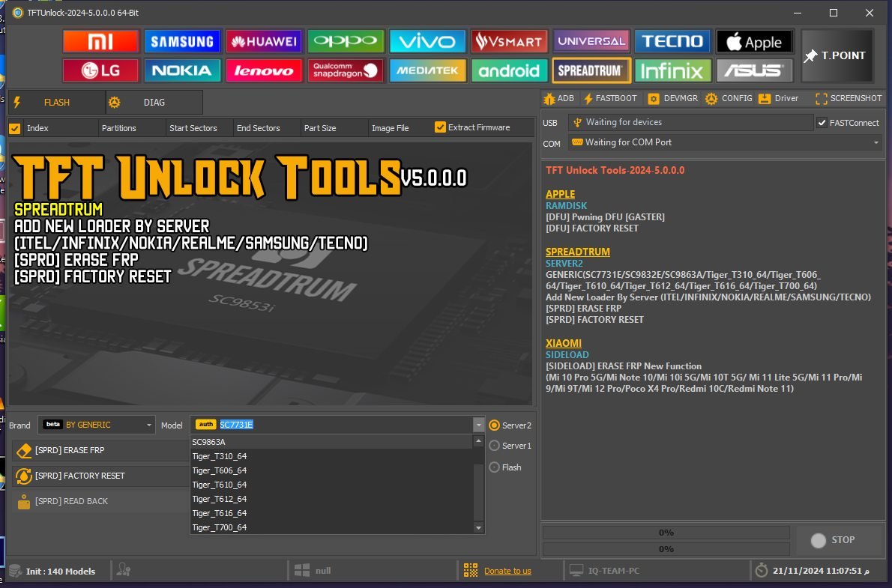The height and width of the screenshot is (588, 892).
Task: Click the [SPRD] ERASE FRP button
Action: (100, 450)
